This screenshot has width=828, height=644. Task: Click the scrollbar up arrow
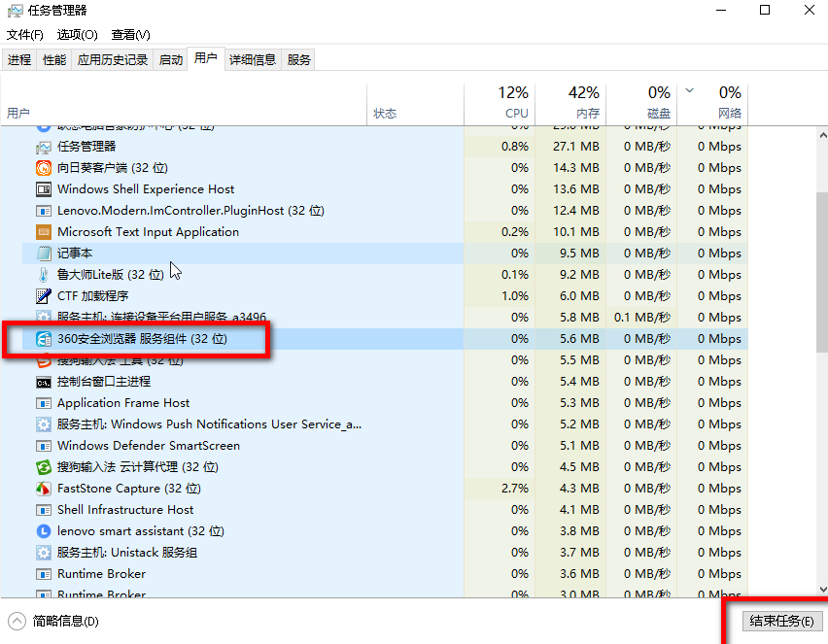coord(822,136)
